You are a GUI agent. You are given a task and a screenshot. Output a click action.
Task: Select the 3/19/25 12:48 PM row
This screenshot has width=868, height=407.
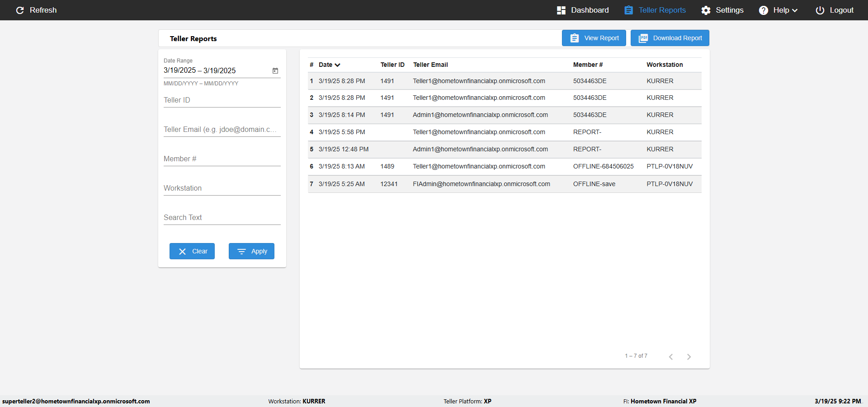pos(505,150)
